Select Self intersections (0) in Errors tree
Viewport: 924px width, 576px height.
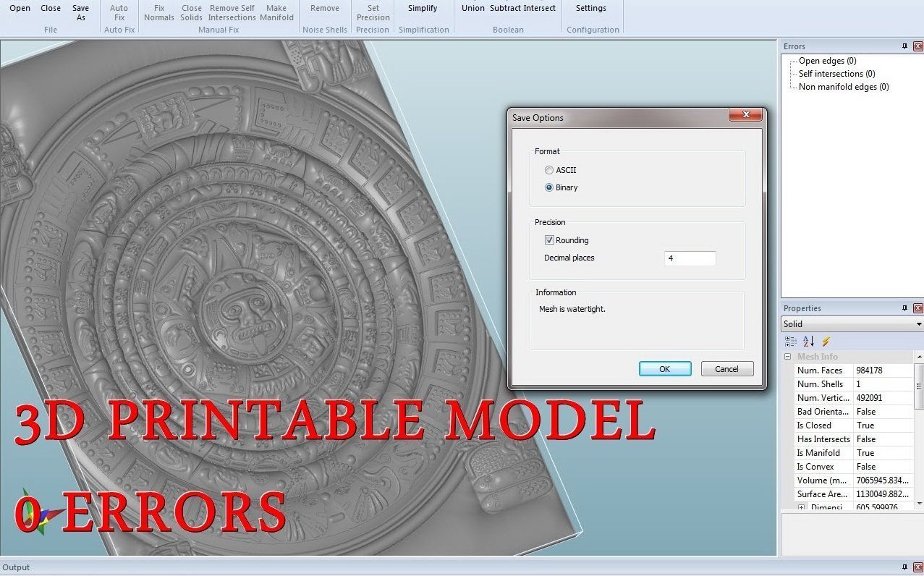(836, 74)
